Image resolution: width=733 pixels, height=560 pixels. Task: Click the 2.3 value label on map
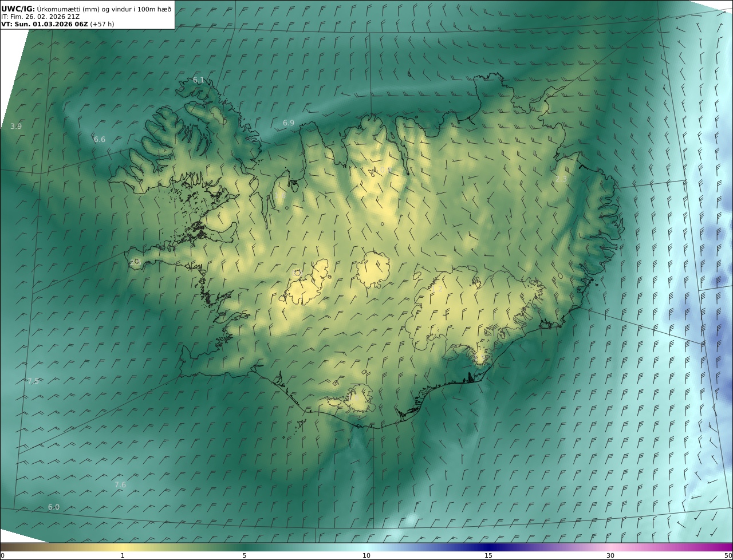coord(561,179)
